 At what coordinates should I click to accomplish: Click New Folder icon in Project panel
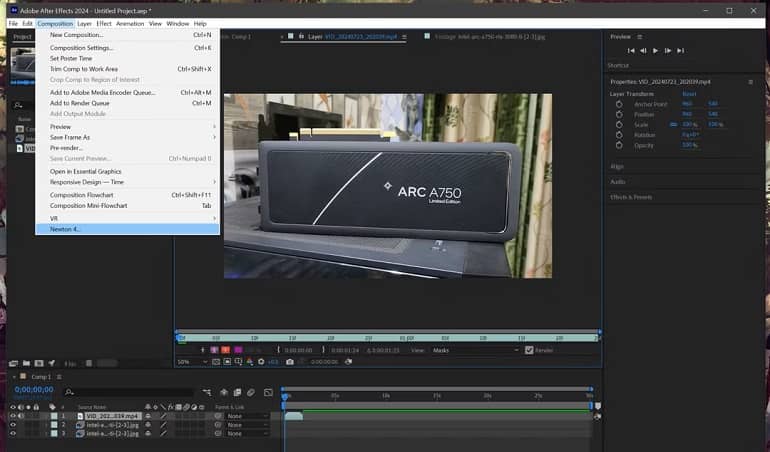click(x=26, y=364)
